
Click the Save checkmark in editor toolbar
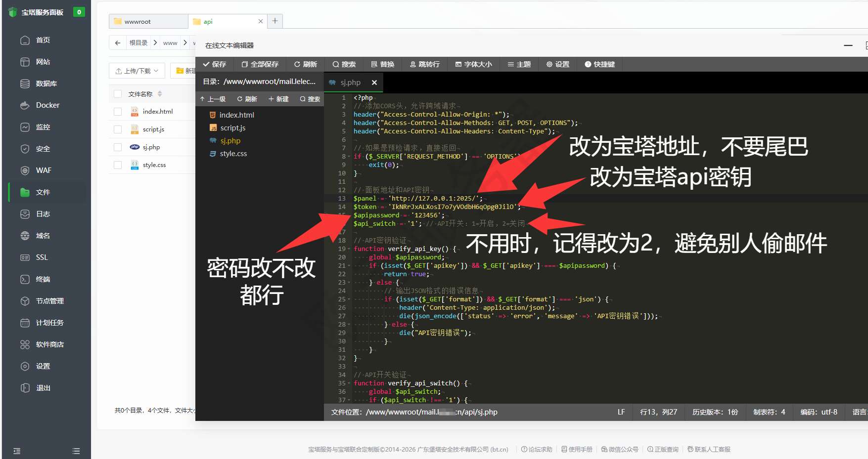[214, 64]
